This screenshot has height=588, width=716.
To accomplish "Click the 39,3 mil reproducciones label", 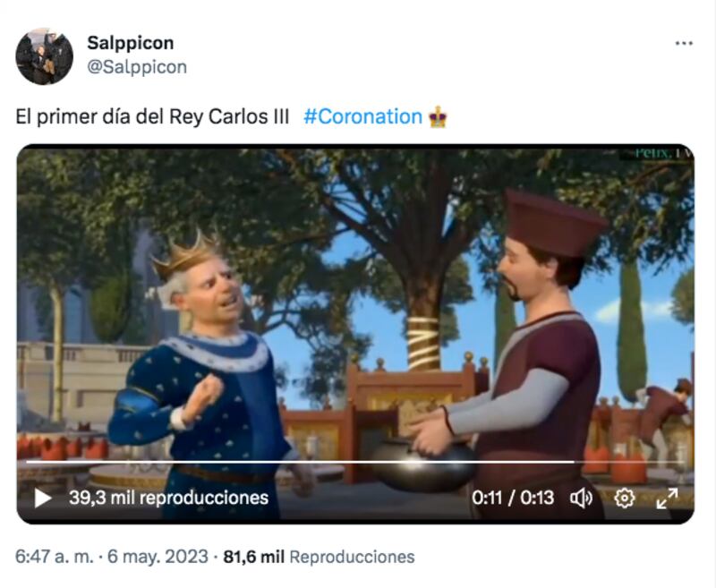I will click(168, 498).
